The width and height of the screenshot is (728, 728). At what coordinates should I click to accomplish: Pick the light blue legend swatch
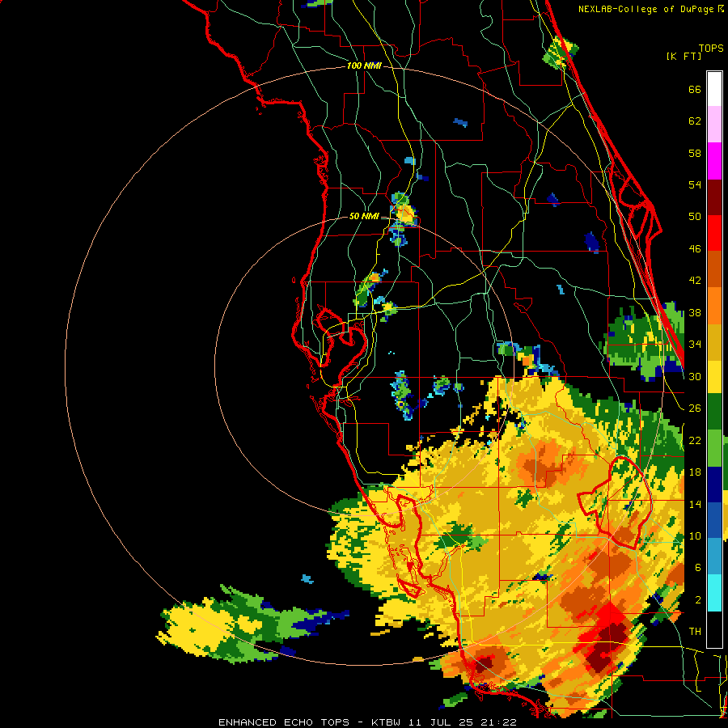click(714, 557)
